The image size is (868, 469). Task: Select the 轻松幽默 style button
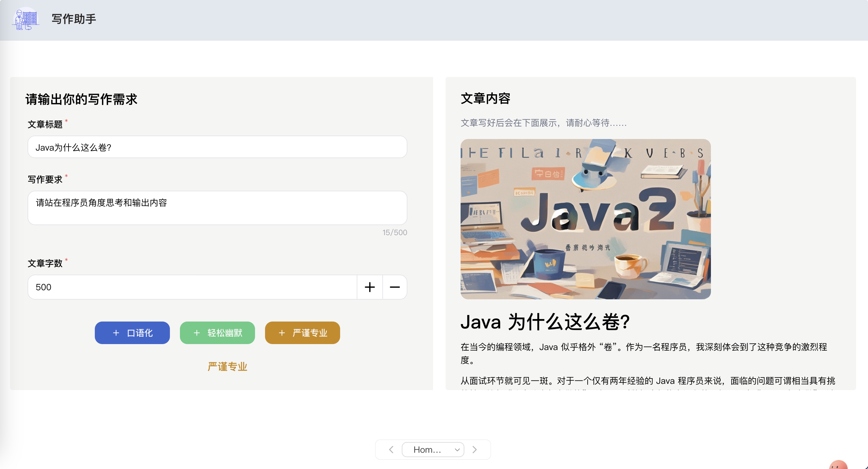tap(217, 333)
